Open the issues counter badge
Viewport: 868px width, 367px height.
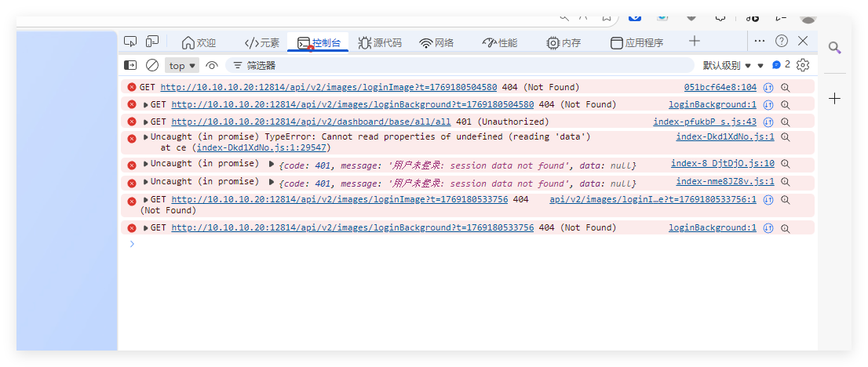pos(781,65)
